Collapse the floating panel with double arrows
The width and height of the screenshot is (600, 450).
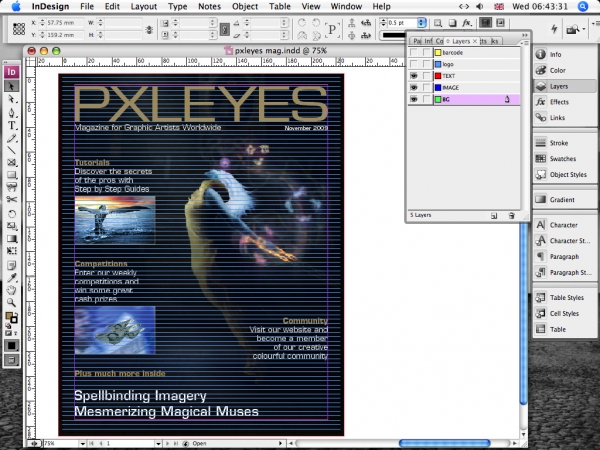coord(525,35)
